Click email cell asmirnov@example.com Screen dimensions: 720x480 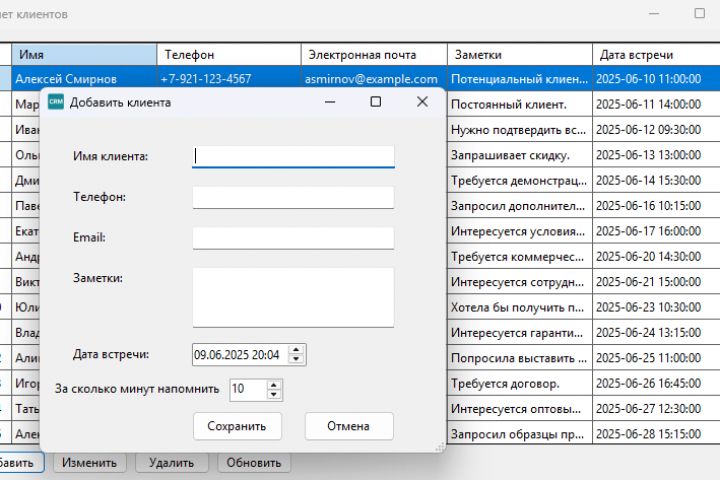click(374, 79)
